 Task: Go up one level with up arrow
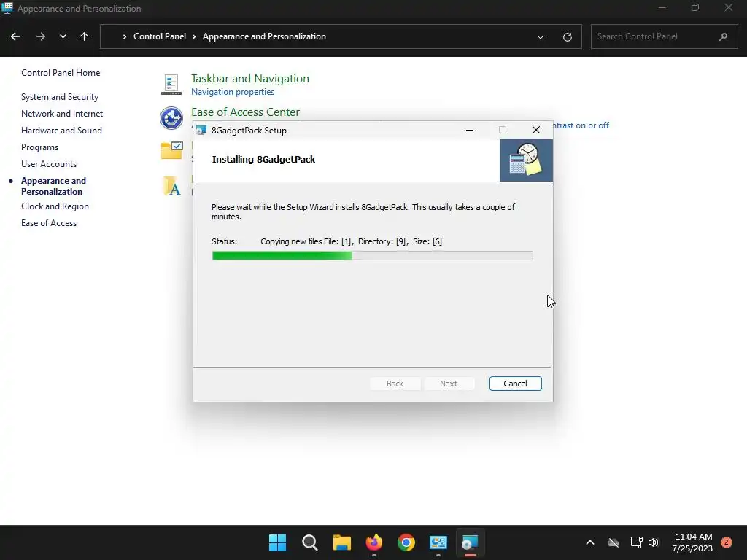85,36
